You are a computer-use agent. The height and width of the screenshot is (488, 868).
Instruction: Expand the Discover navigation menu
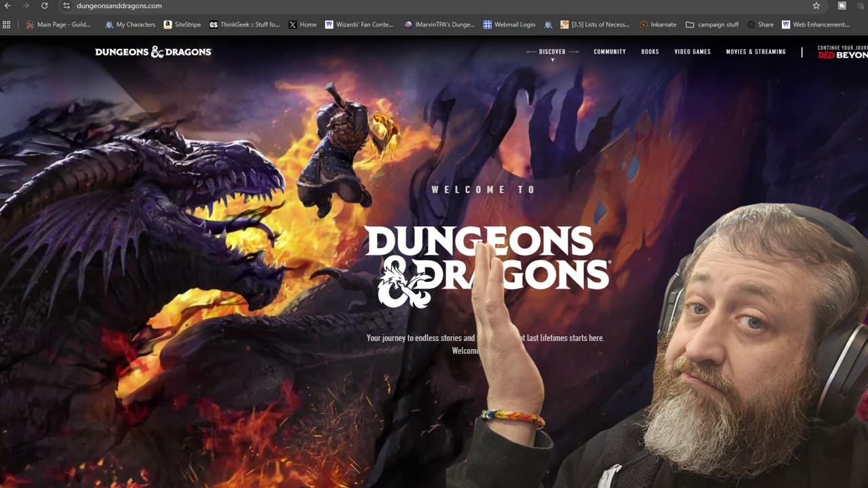point(552,52)
